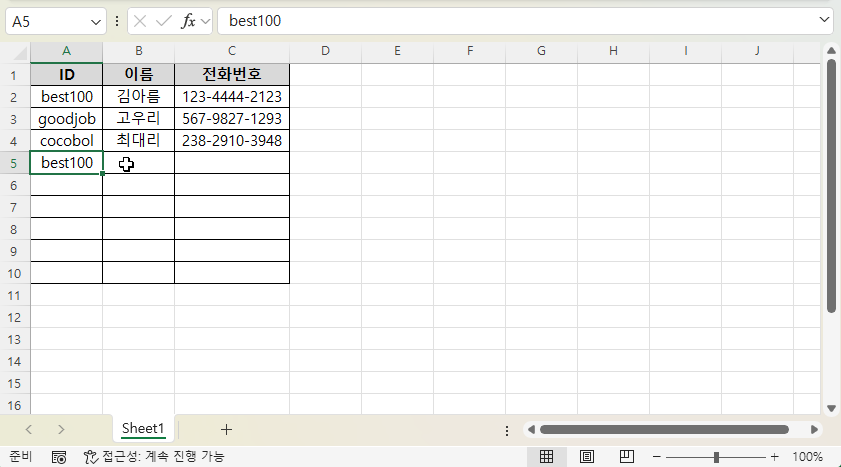Switch to Page Layout view icon
841x467 pixels.
point(587,457)
